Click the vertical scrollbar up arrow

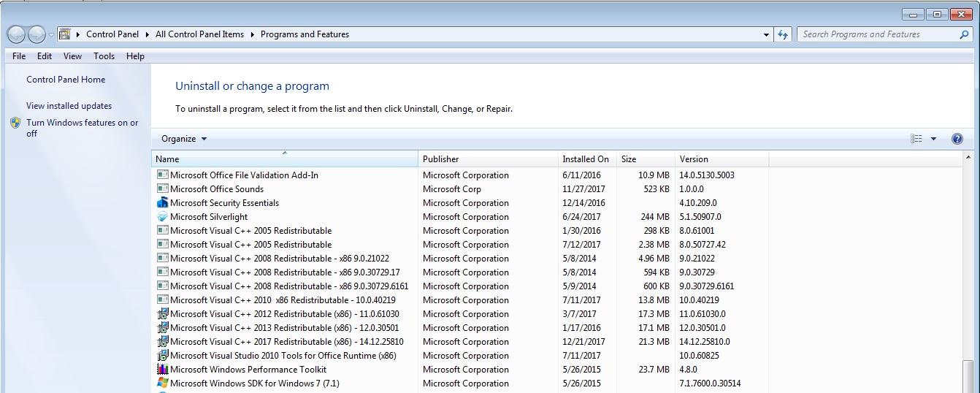pyautogui.click(x=968, y=158)
